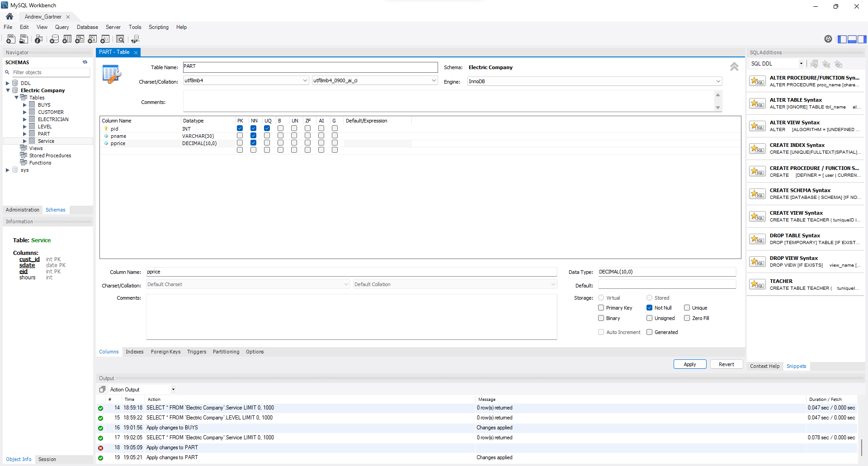
Task: Select the CREATE INDEX Syntax snippet icon
Action: click(x=757, y=149)
